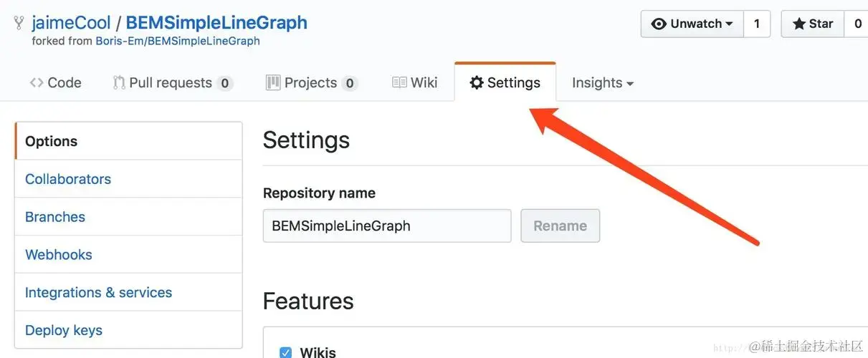This screenshot has height=358, width=868.
Task: Click the Wiki book icon
Action: tap(399, 83)
